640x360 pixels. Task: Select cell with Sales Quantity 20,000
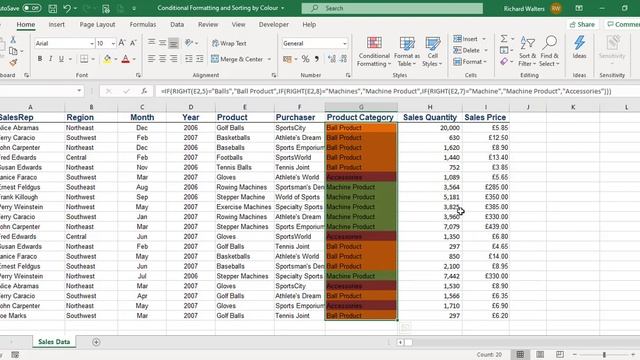tap(430, 128)
